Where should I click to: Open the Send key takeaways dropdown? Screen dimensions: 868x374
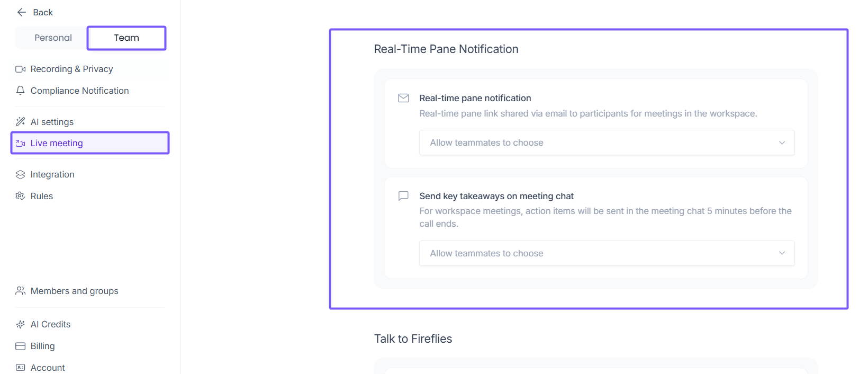[607, 253]
